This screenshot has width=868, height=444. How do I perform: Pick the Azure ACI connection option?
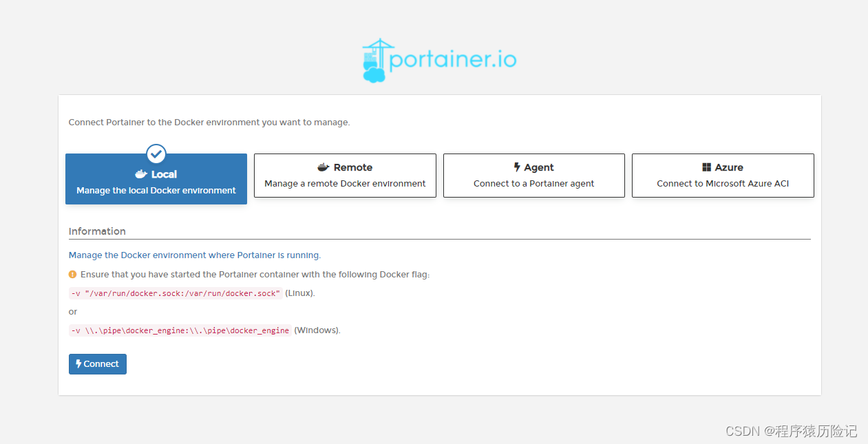tap(723, 176)
